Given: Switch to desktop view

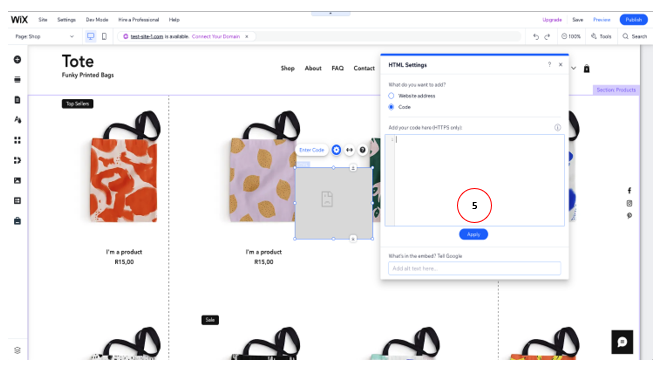Looking at the screenshot, I should [x=90, y=36].
